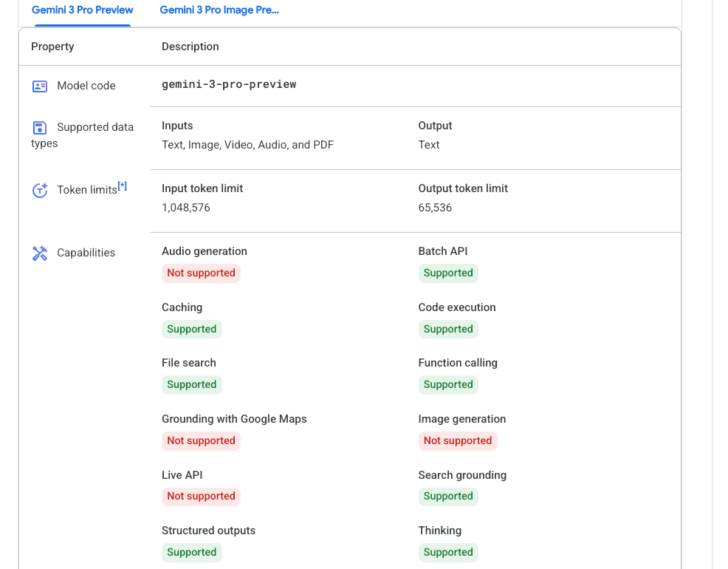Click the Caching label
Screen dimensions: 728x569
click(x=182, y=307)
